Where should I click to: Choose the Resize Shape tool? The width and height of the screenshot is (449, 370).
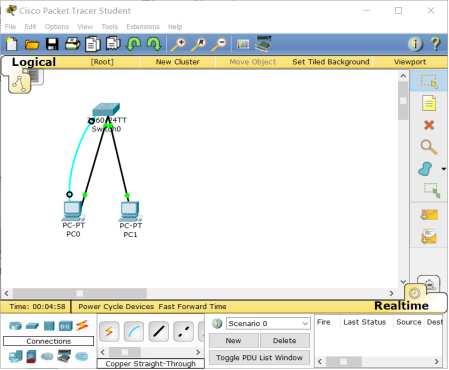[432, 190]
